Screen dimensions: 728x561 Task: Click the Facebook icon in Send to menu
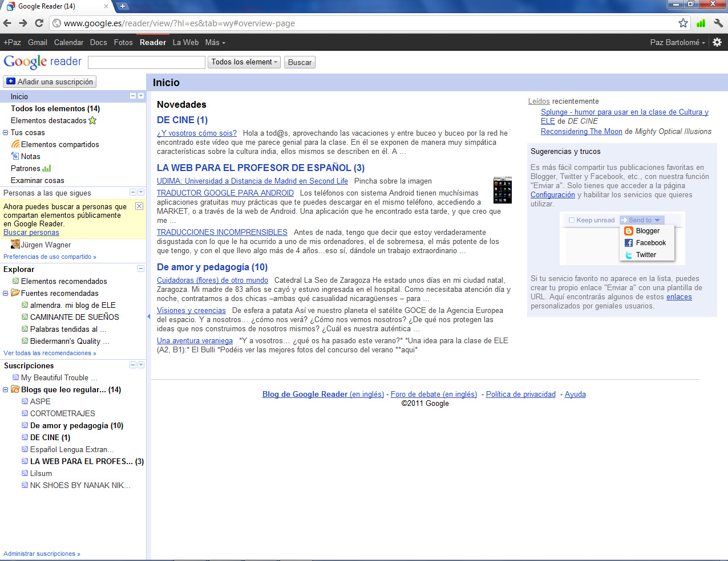tap(629, 243)
